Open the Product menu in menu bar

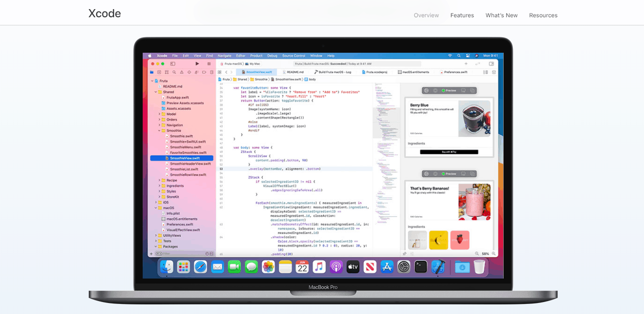point(256,56)
